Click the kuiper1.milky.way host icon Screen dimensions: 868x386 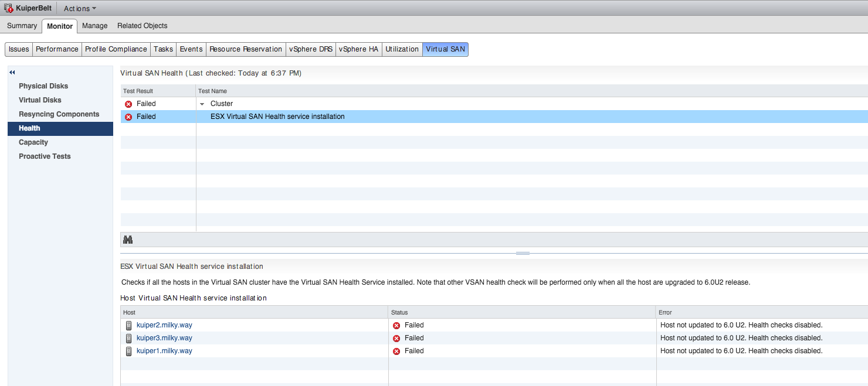coord(128,351)
